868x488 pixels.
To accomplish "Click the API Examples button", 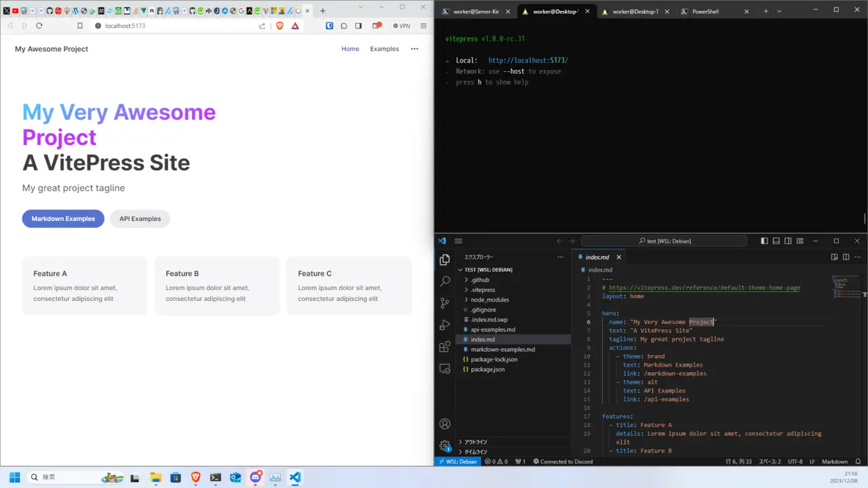I will 140,219.
